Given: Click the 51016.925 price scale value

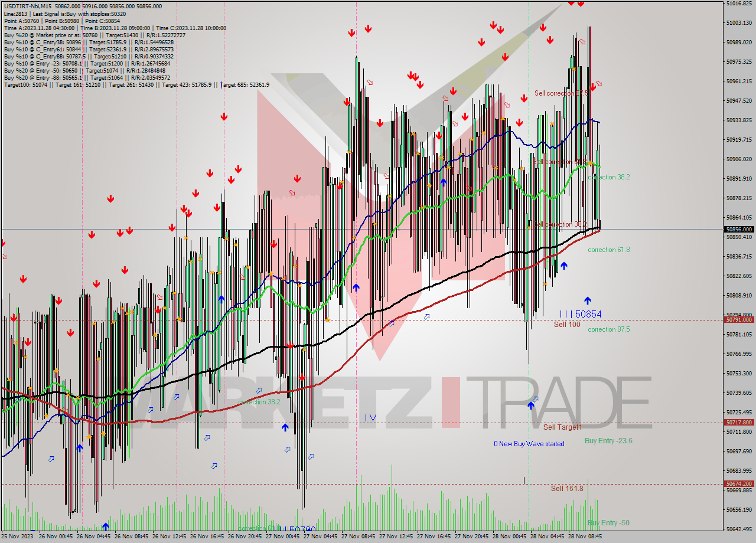Looking at the screenshot, I should click(x=738, y=3).
